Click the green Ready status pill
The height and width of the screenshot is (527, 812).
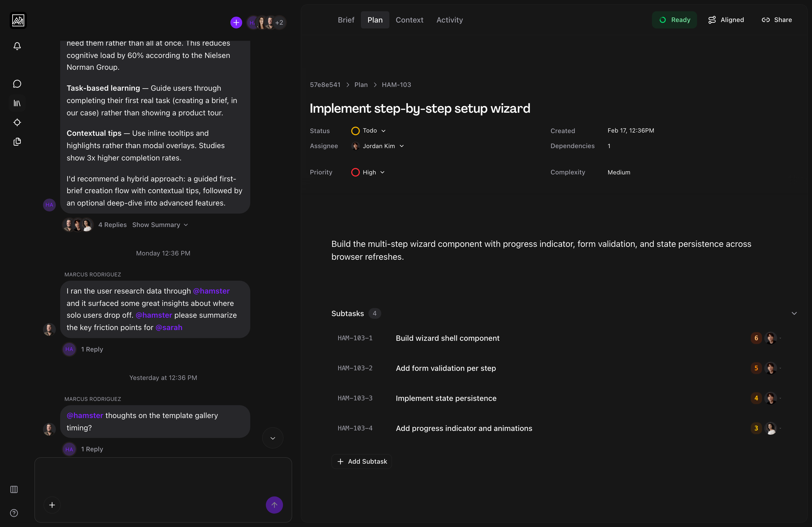point(675,20)
